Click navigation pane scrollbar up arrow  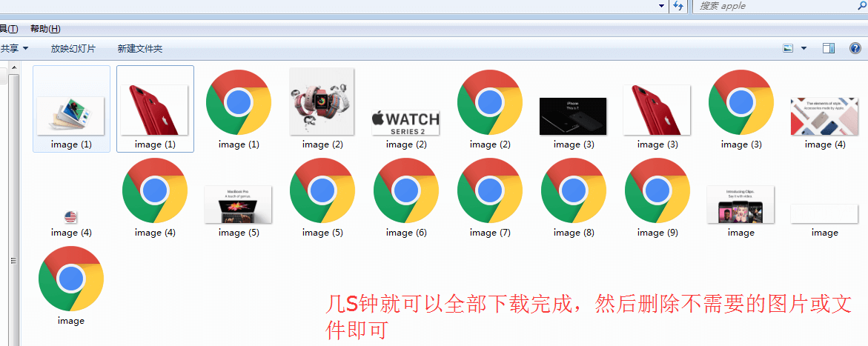[14, 67]
